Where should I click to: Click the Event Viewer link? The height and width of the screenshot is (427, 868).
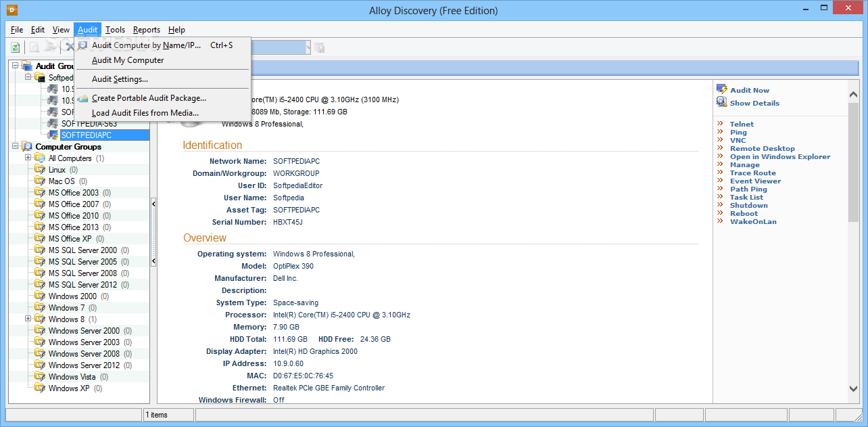[x=755, y=181]
